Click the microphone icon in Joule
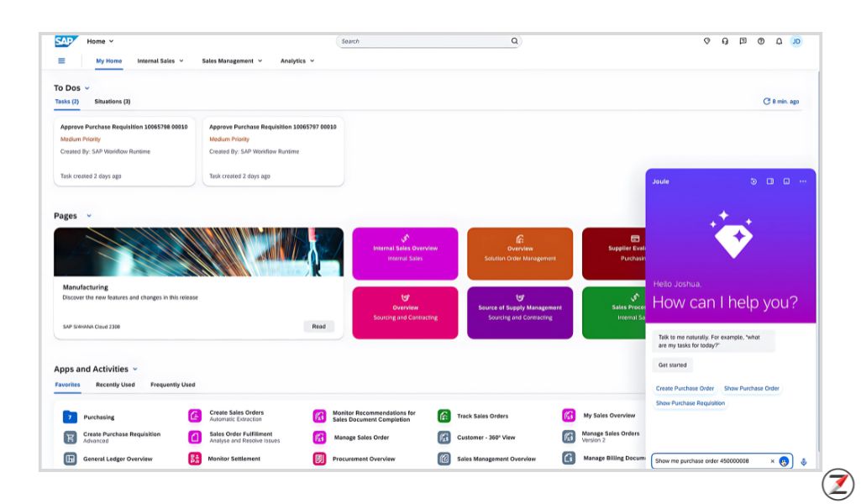Viewport: 861px width, 504px height. pos(803,462)
